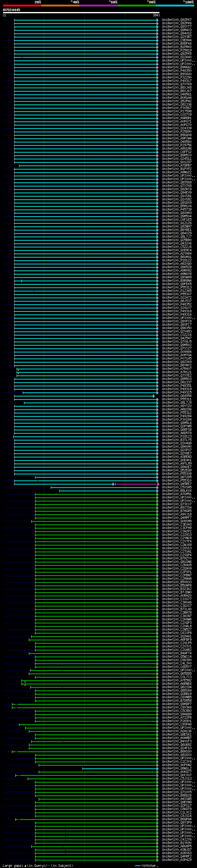Click the red 20% identity legend segment
The image size is (197, 868).
[x=22, y=6]
